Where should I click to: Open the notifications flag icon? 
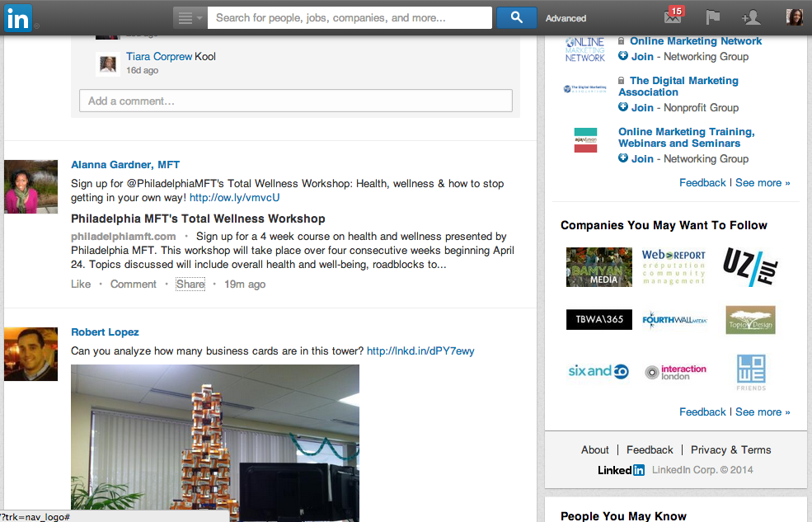[x=712, y=17]
